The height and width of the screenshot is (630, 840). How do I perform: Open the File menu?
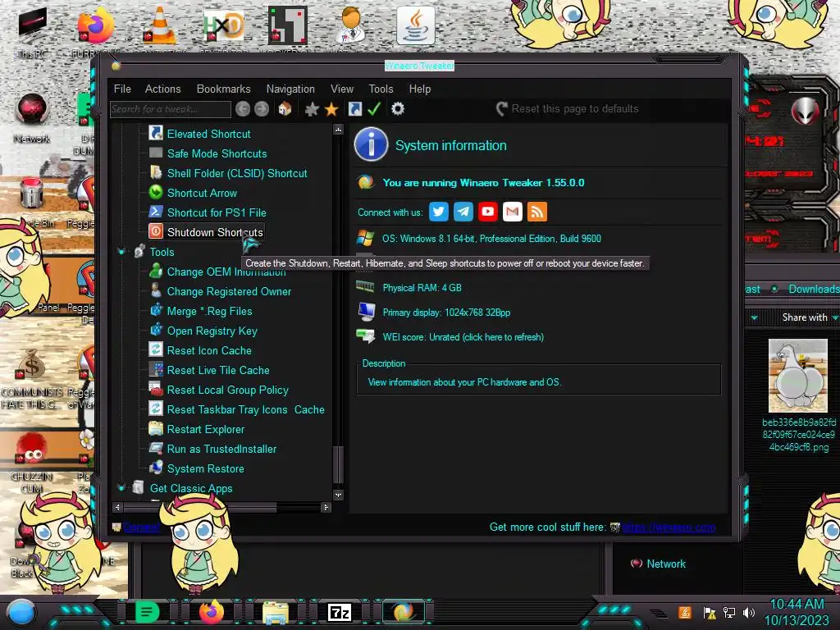(122, 89)
